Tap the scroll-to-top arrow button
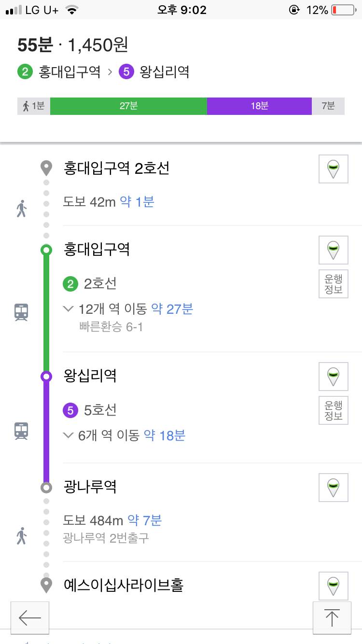 (333, 618)
